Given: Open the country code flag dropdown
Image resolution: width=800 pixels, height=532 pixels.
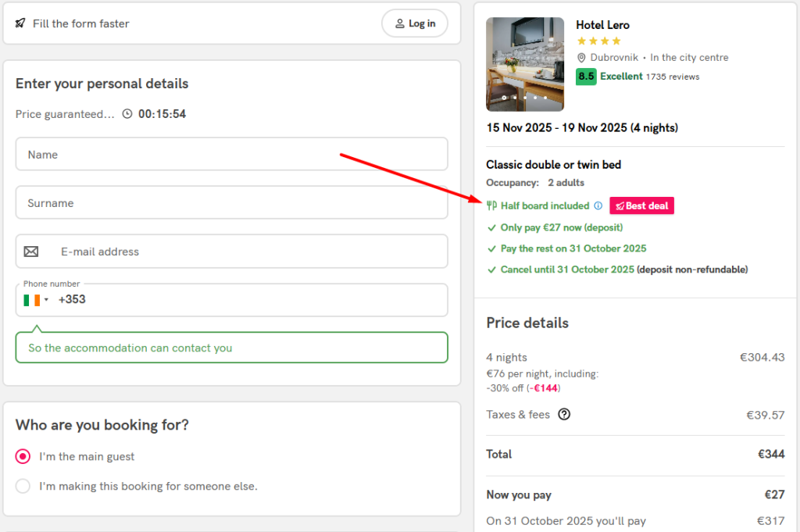Looking at the screenshot, I should pyautogui.click(x=36, y=300).
